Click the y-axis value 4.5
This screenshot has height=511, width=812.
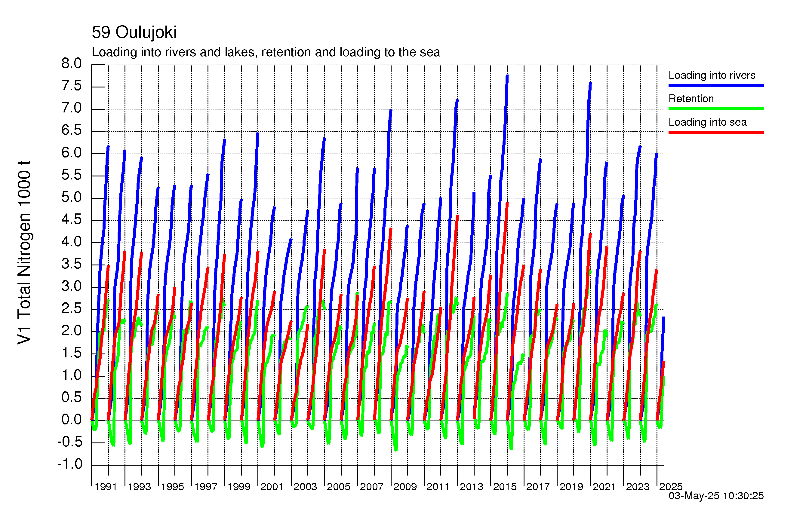72,219
